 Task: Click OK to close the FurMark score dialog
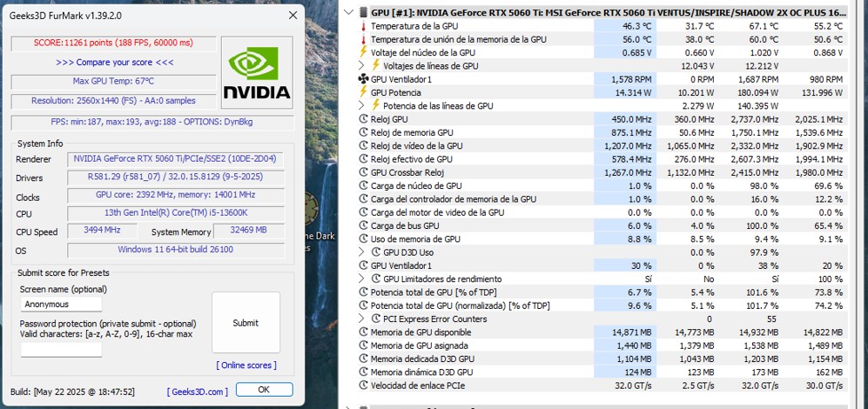coord(264,390)
